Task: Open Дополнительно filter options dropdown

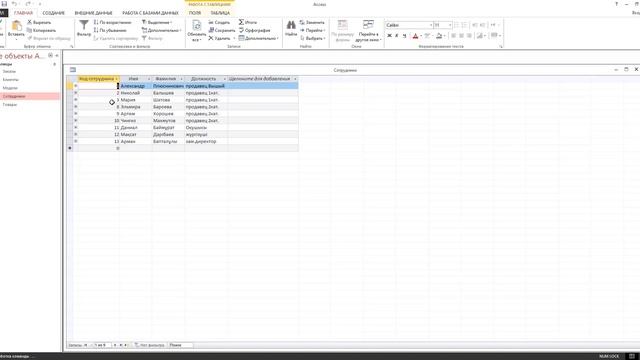Action: [x=161, y=30]
